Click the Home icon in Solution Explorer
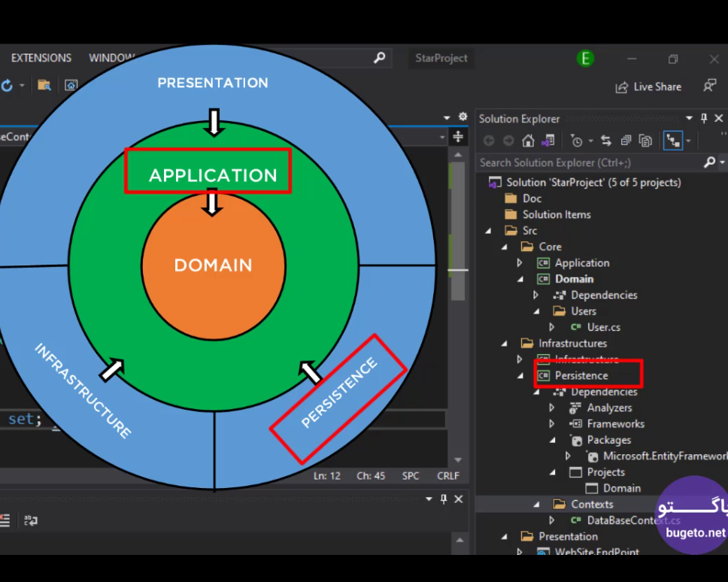The image size is (728, 582). (x=528, y=140)
